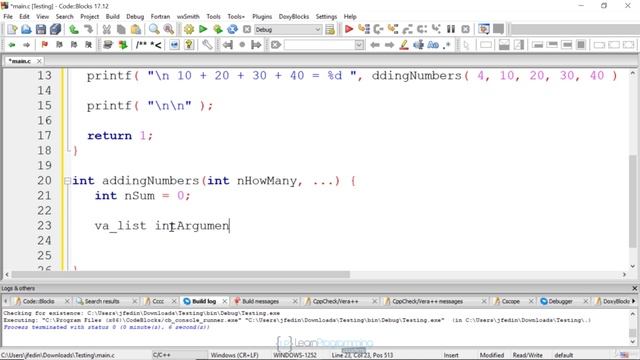Click the editor horizontal scrollbar

[180, 274]
